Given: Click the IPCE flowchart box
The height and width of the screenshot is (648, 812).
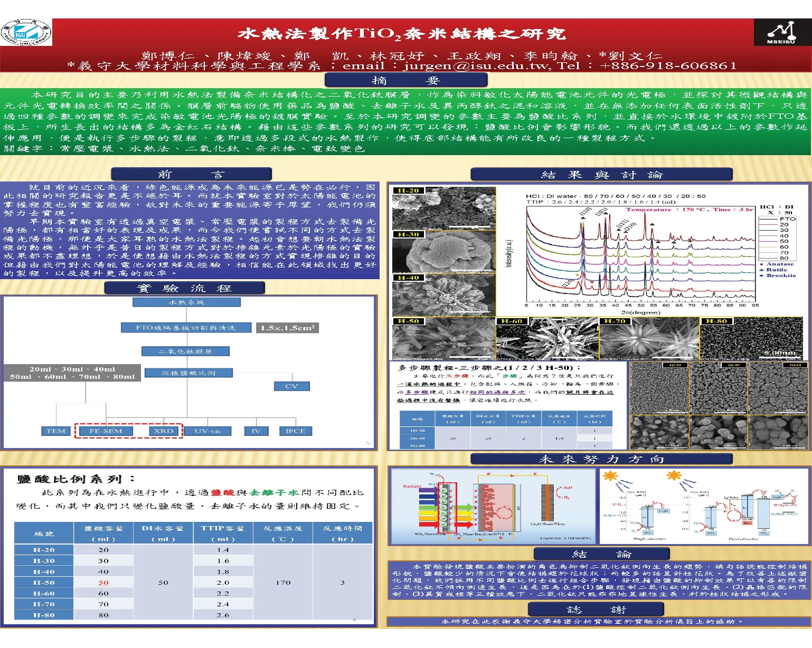Looking at the screenshot, I should [295, 431].
